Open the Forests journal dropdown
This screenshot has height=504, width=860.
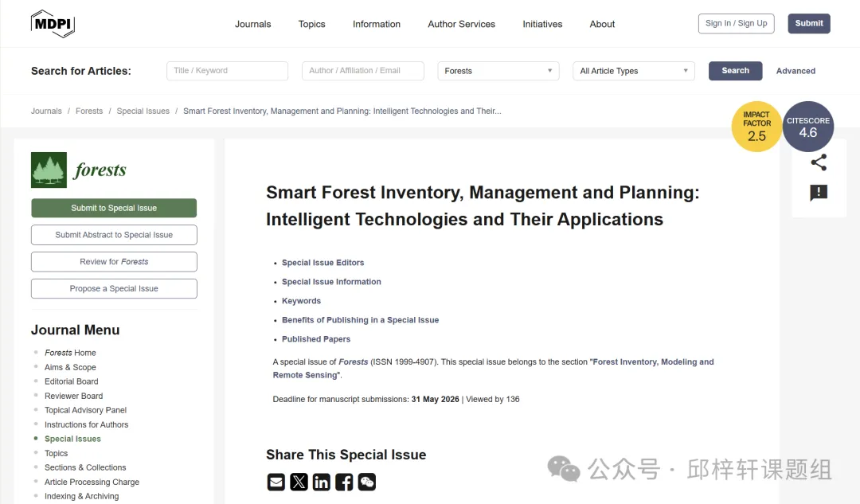click(x=498, y=71)
